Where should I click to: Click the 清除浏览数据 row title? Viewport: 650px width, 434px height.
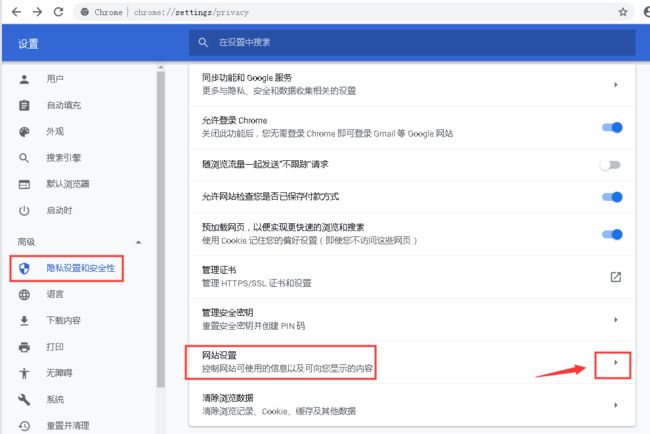tap(228, 398)
